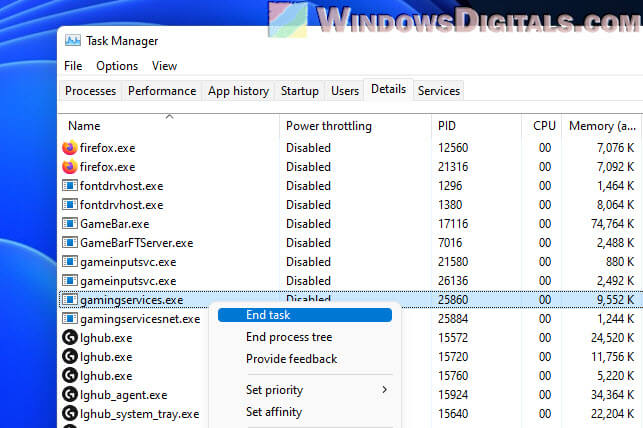The height and width of the screenshot is (428, 643).
Task: Select the lghub_system_tray.exe process name
Action: click(x=139, y=414)
